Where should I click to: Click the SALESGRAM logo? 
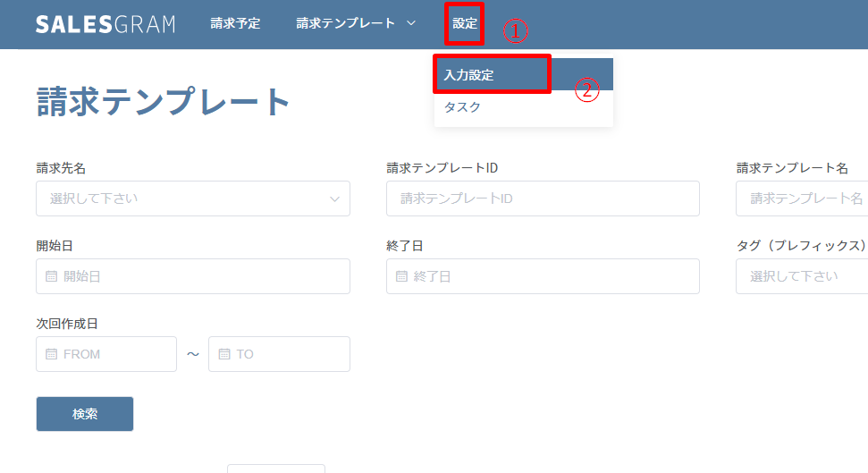[x=105, y=24]
